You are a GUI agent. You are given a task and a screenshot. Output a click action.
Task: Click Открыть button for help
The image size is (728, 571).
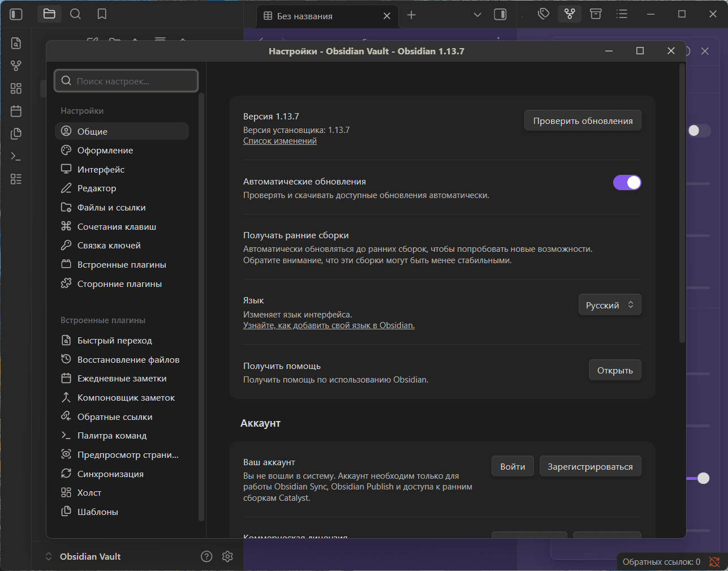[x=615, y=370]
